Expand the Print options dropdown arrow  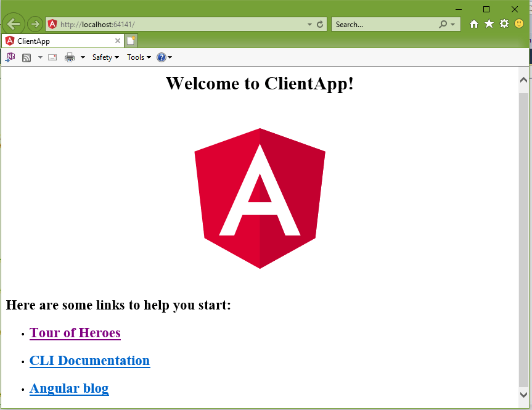coord(83,57)
